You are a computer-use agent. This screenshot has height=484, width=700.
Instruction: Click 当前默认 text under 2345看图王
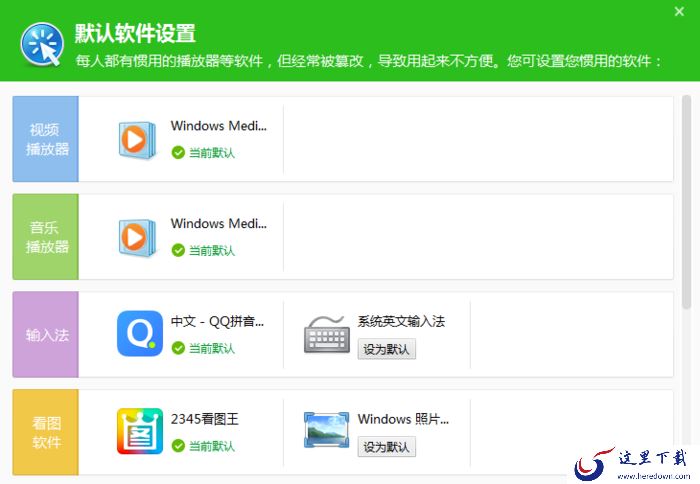(x=212, y=446)
